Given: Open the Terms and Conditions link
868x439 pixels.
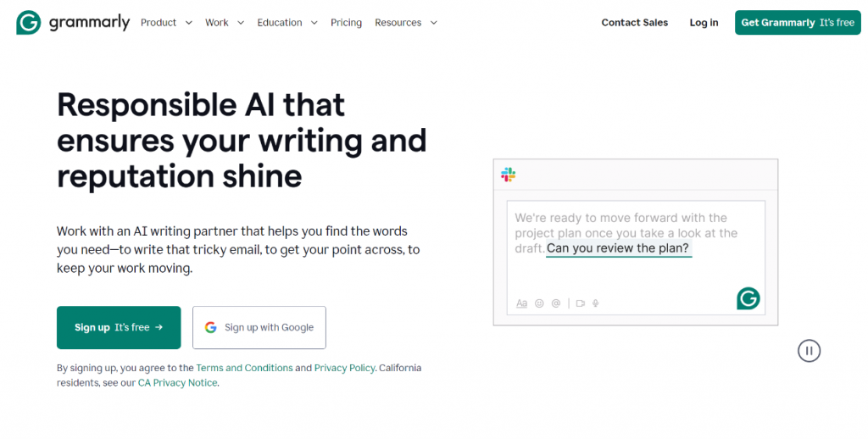Looking at the screenshot, I should (244, 368).
